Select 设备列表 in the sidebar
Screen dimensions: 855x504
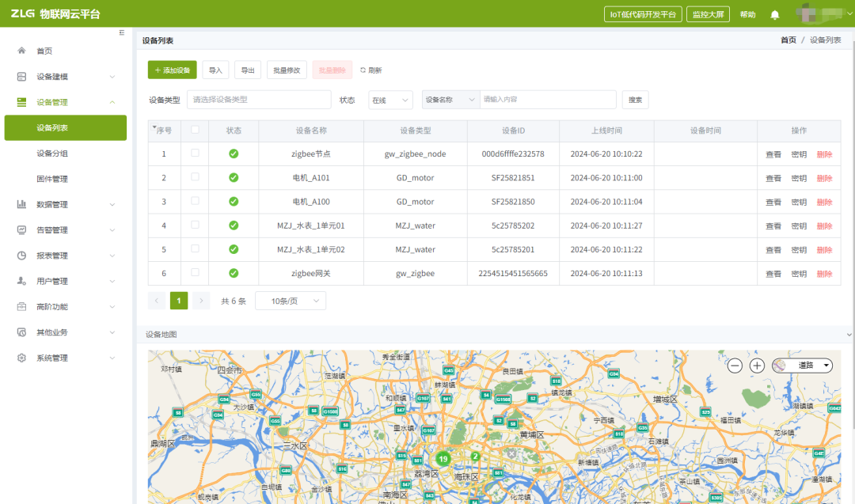tap(66, 127)
